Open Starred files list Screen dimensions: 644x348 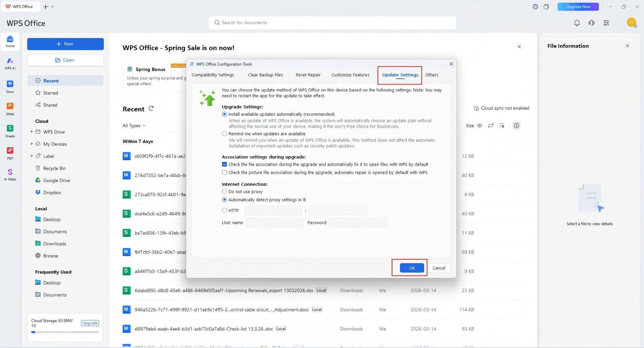click(x=50, y=93)
